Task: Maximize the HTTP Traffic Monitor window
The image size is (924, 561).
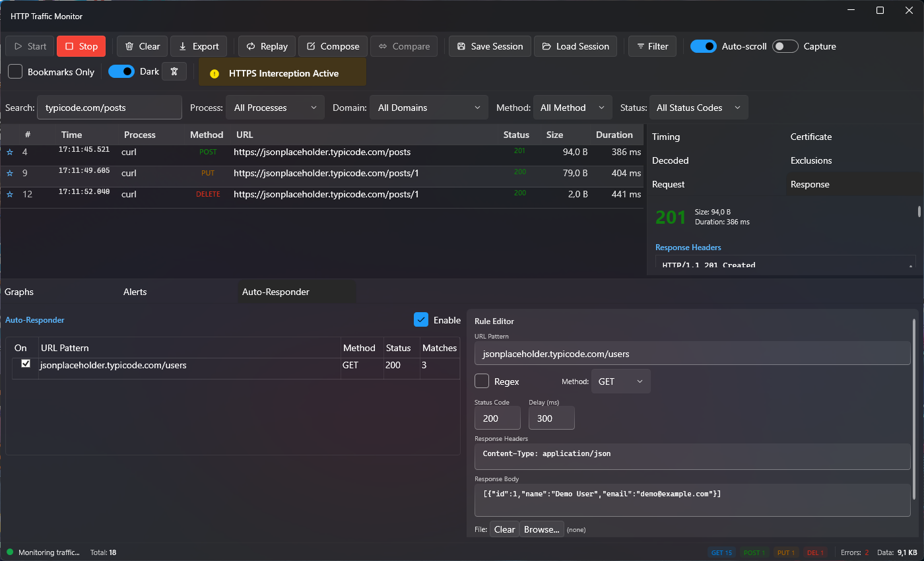Action: (x=880, y=10)
